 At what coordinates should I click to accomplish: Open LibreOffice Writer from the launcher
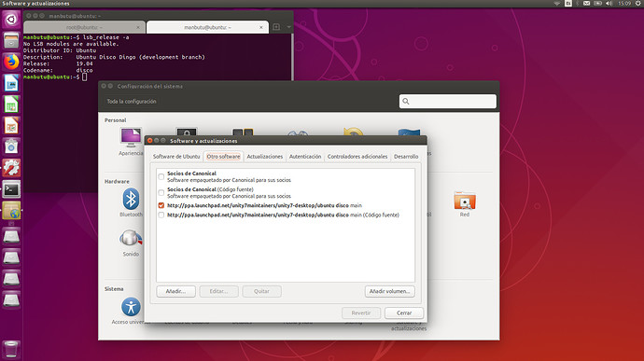click(11, 83)
